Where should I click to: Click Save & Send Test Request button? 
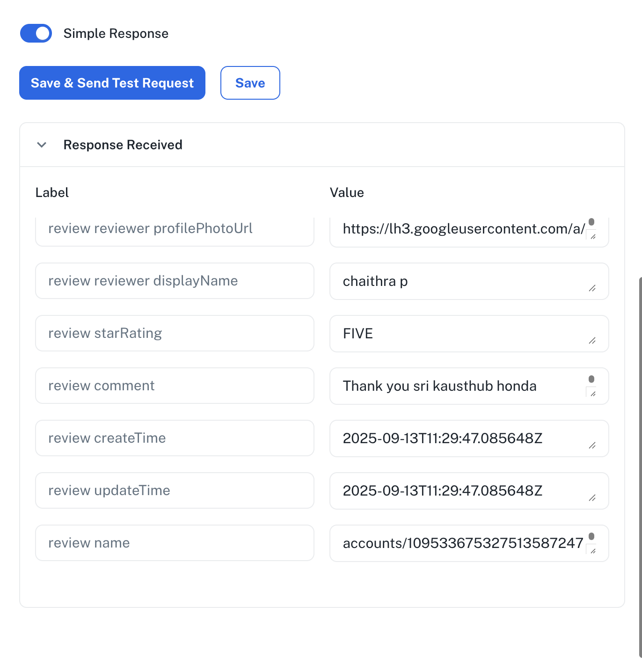[112, 83]
